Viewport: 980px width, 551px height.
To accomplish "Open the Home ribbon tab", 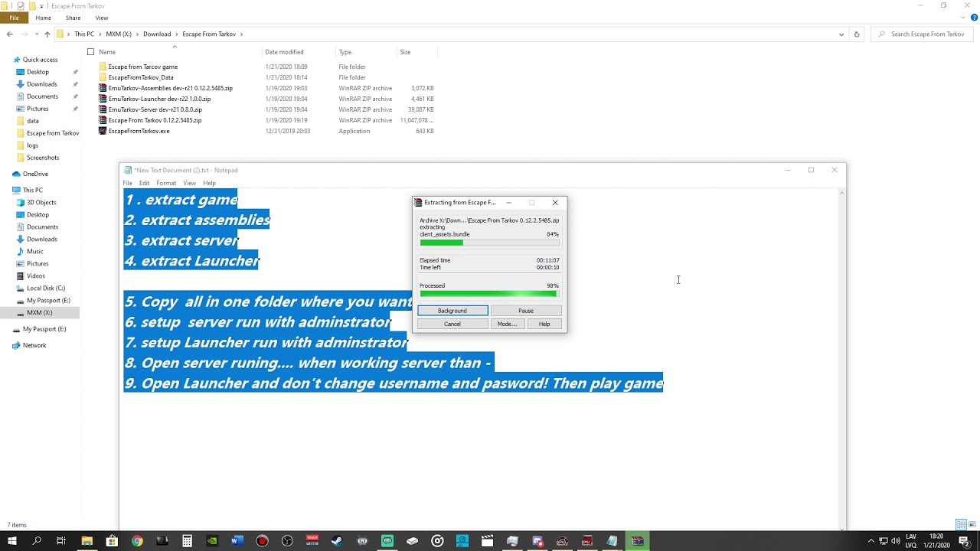I will click(43, 18).
